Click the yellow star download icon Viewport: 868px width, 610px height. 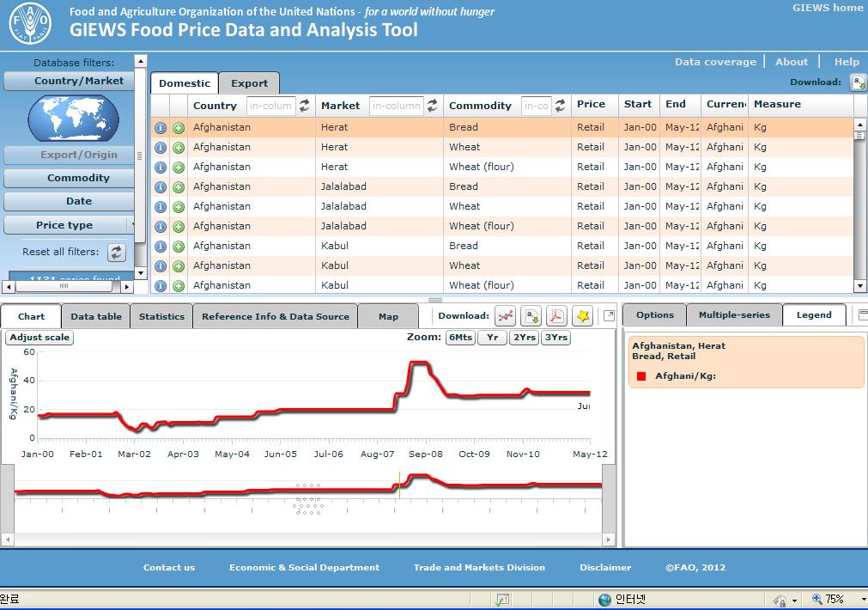coord(583,316)
